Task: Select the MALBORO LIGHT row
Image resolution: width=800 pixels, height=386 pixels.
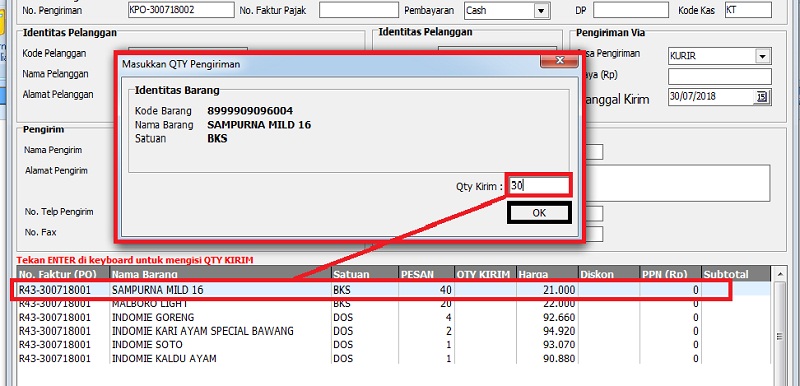Action: click(393, 304)
